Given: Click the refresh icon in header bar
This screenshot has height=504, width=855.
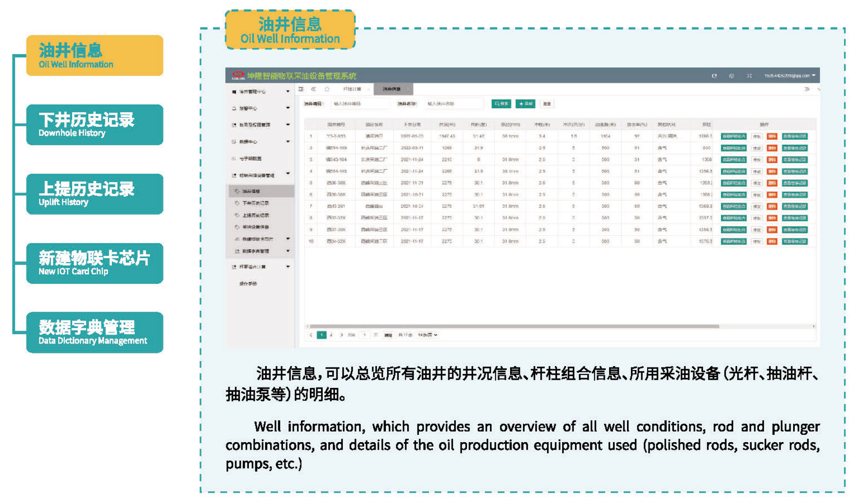Looking at the screenshot, I should 714,76.
